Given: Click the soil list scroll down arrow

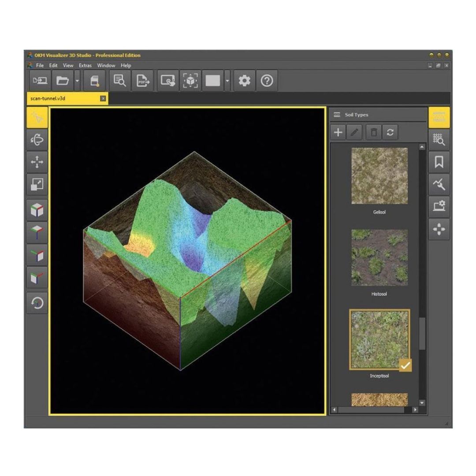Looking at the screenshot, I should (422, 403).
